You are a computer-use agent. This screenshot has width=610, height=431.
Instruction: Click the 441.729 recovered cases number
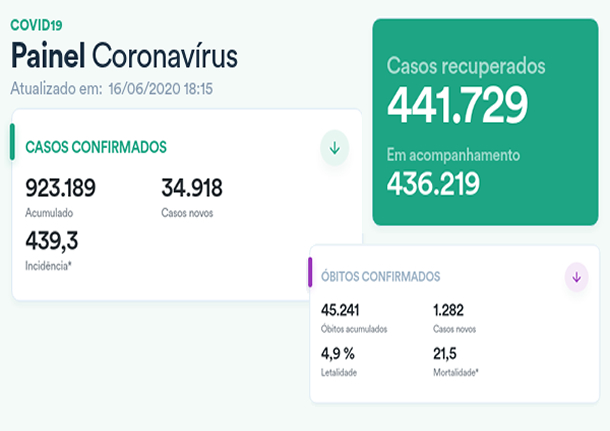tap(458, 105)
